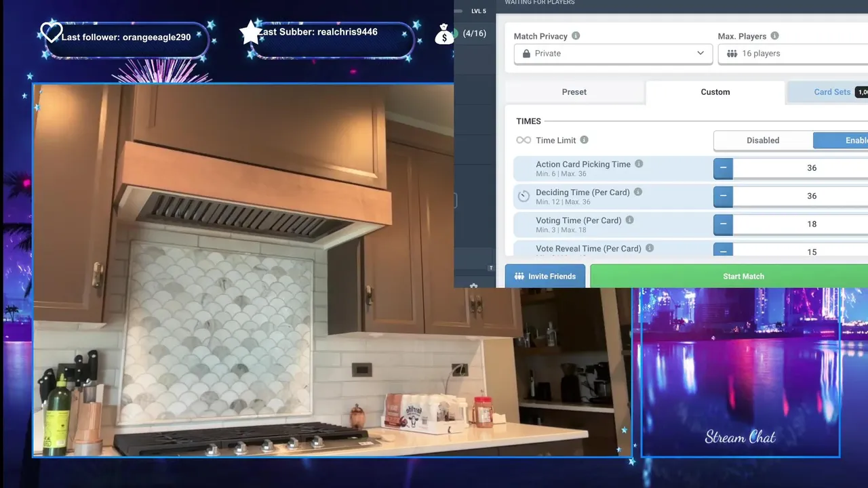Image resolution: width=868 pixels, height=488 pixels.
Task: Set Time Limit to Disabled
Action: (x=763, y=140)
